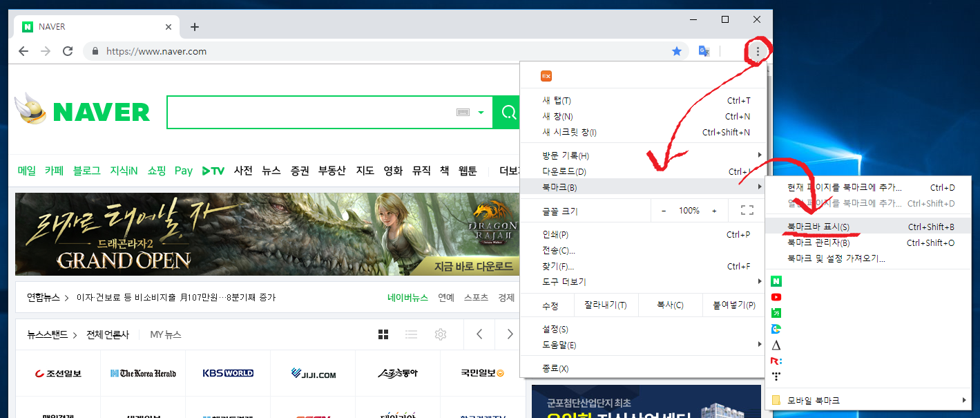Expand the 도구 더보기 submenu

point(643,282)
